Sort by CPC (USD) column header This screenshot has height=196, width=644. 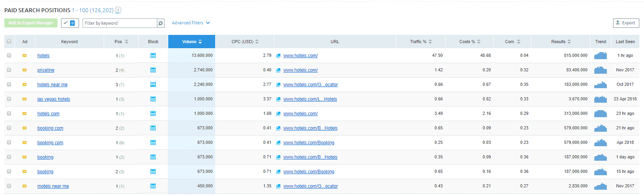click(245, 42)
